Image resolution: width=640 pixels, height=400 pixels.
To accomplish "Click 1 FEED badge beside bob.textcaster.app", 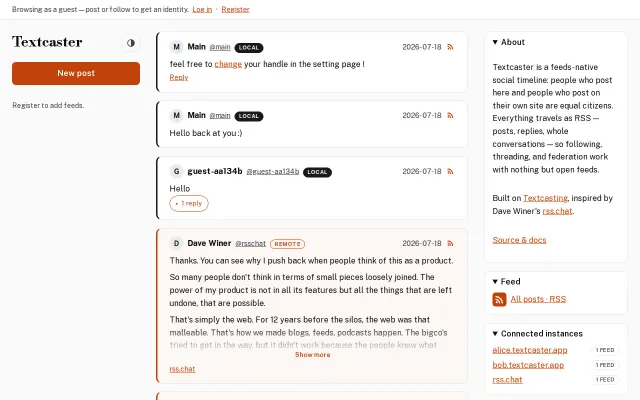I will pos(605,365).
